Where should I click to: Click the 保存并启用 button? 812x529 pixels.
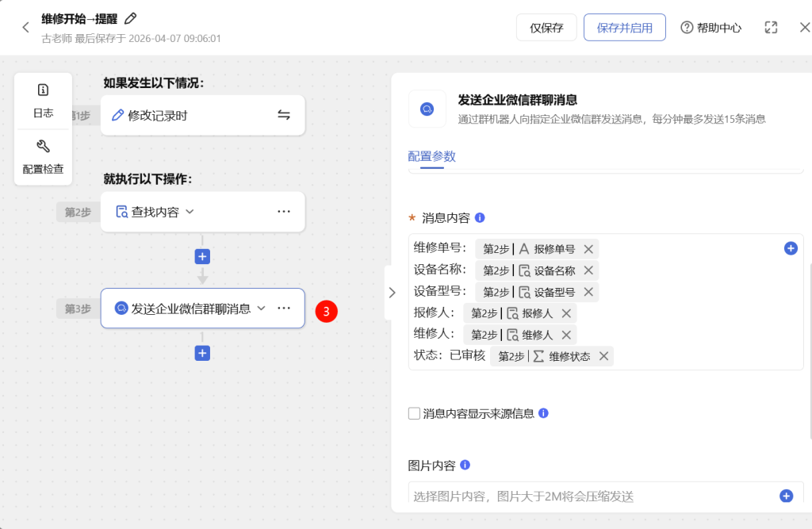625,28
